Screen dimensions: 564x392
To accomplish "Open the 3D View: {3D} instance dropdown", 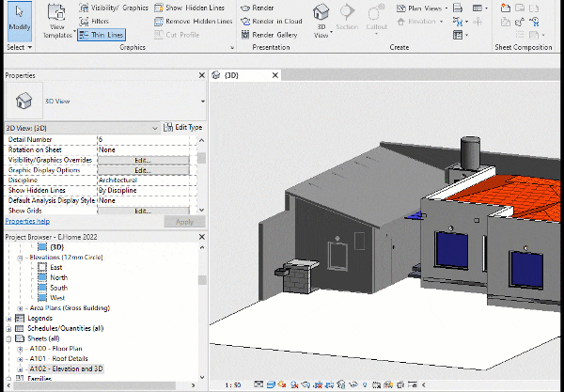I will coord(81,128).
